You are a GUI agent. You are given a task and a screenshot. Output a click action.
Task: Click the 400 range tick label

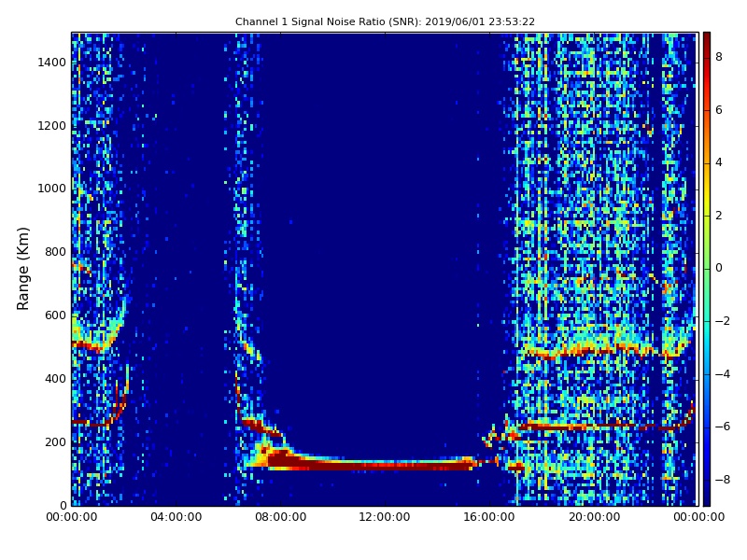pos(55,379)
